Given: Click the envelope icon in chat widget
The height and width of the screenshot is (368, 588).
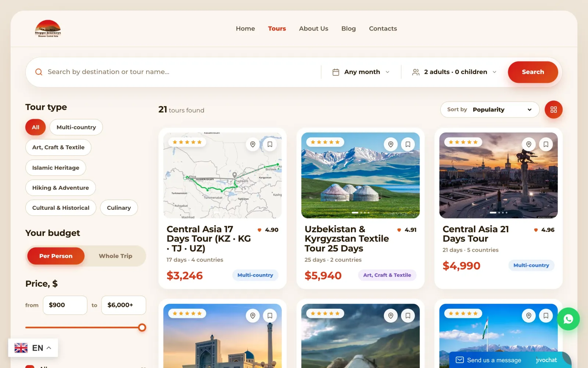Looking at the screenshot, I should (x=460, y=360).
